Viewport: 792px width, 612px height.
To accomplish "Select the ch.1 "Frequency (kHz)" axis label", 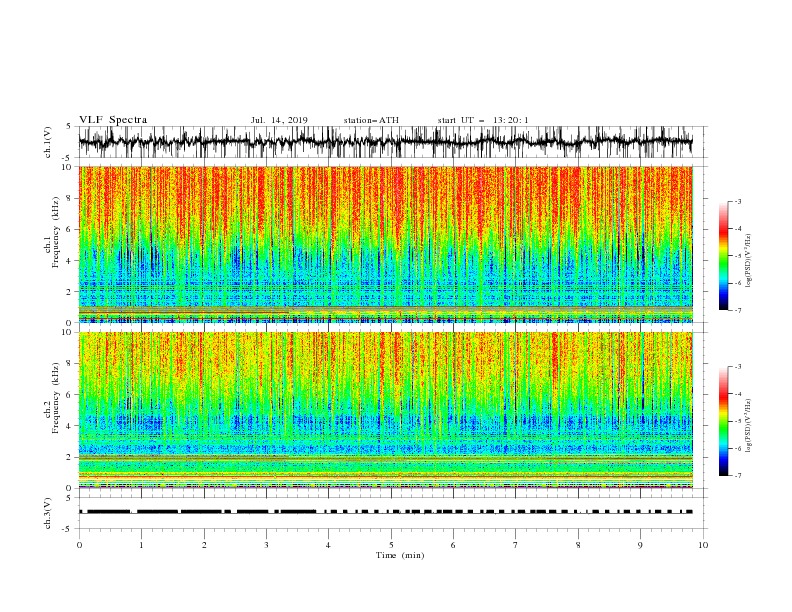I will tap(56, 233).
